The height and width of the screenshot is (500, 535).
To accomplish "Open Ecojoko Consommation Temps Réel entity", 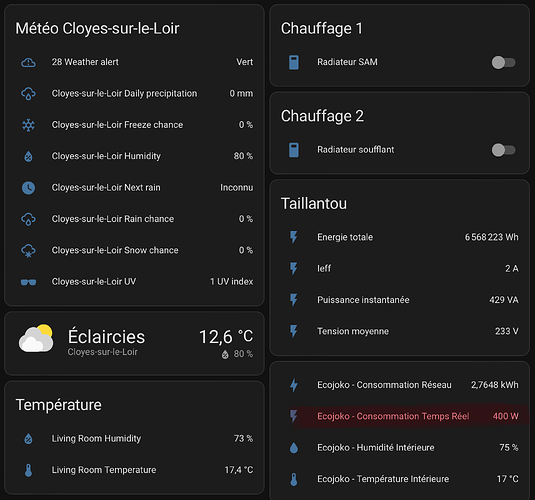I will (401, 416).
